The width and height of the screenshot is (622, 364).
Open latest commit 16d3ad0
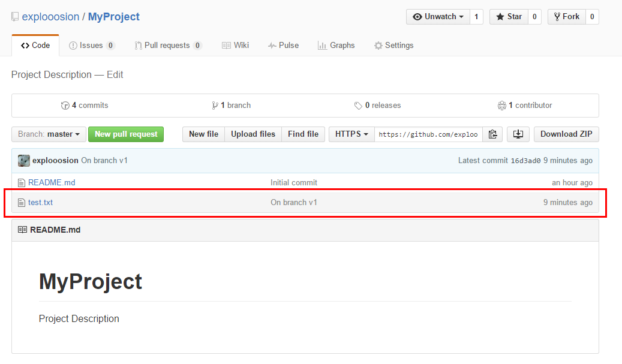525,161
